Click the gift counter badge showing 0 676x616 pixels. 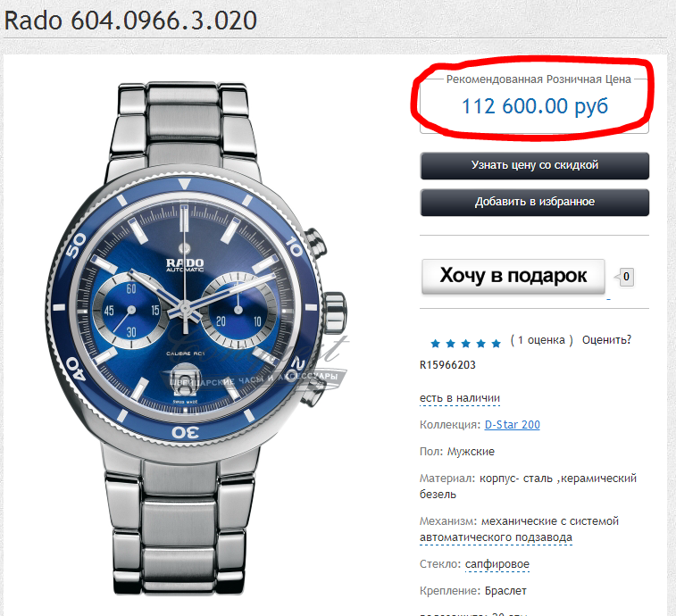click(626, 277)
